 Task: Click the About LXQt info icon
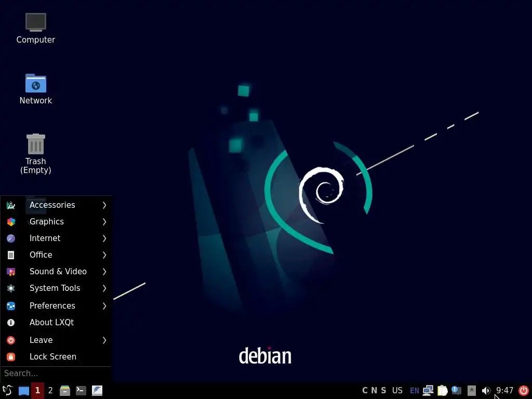(x=11, y=323)
